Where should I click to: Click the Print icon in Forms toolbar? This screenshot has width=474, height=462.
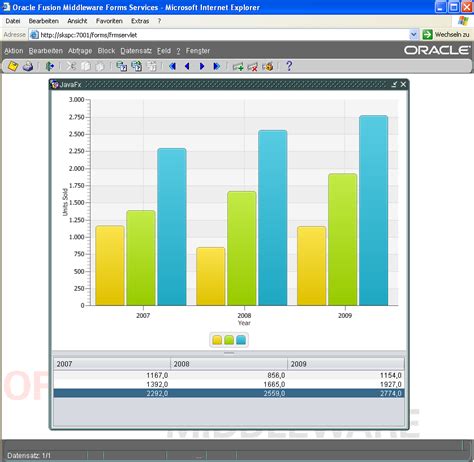coord(28,66)
